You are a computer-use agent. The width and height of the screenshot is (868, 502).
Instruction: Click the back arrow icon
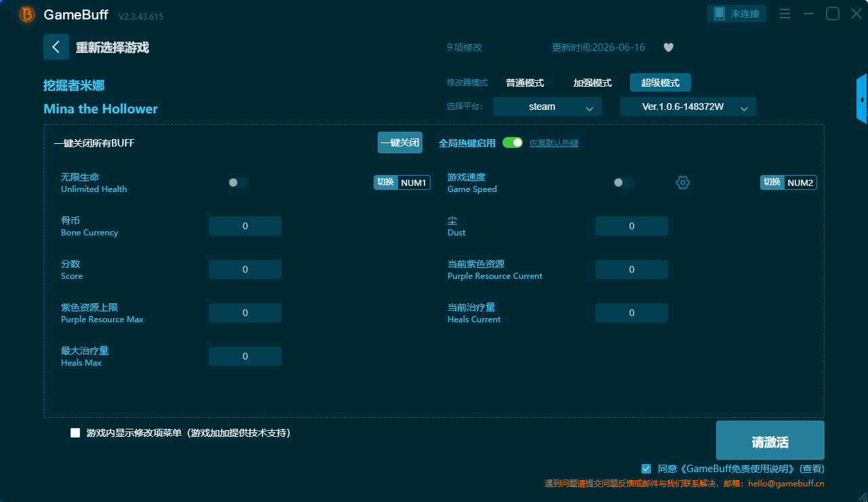click(x=56, y=47)
